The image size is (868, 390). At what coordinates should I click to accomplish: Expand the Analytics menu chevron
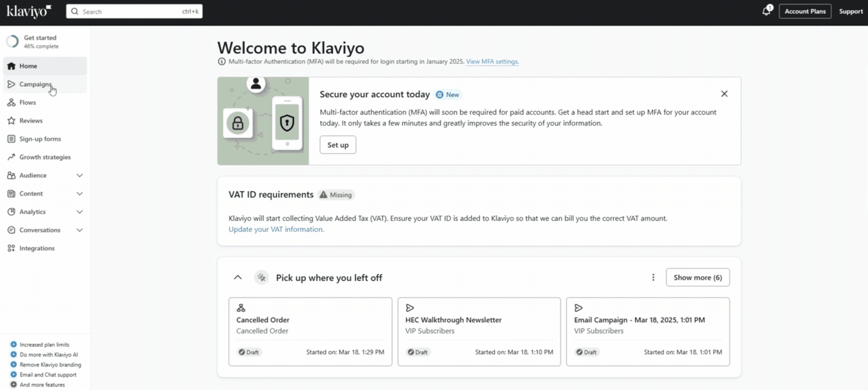coord(80,212)
